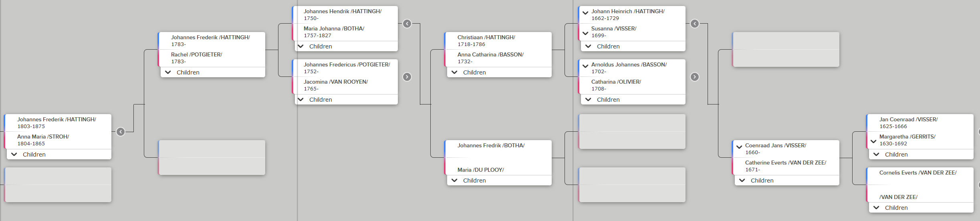Click empty spouse-parents card below Rachel Potgieter family
980x221 pixels.
(212, 157)
